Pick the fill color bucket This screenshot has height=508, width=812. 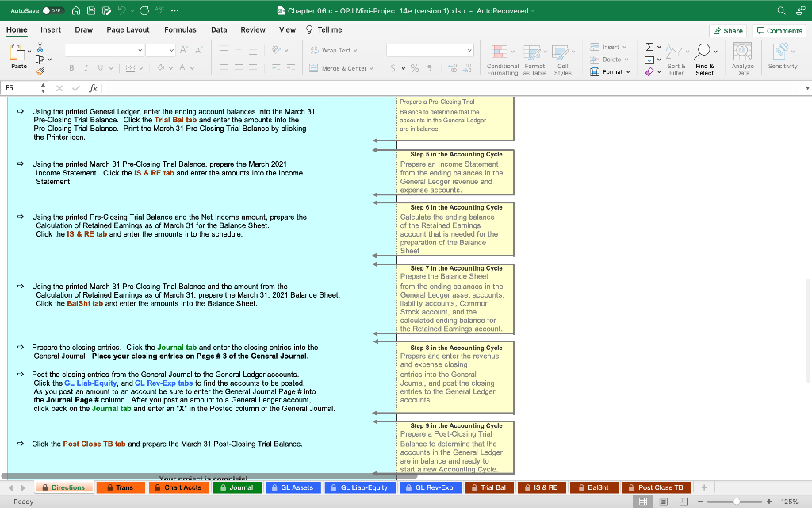161,67
